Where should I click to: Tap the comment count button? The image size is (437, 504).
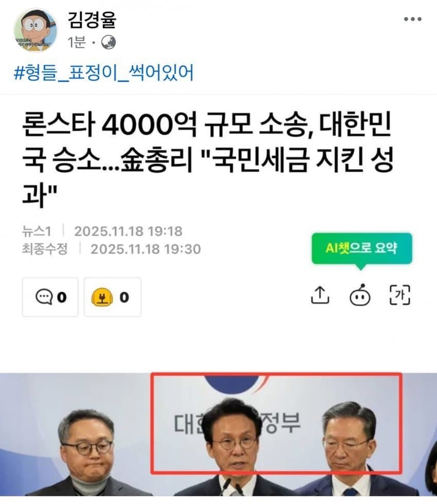click(x=50, y=297)
